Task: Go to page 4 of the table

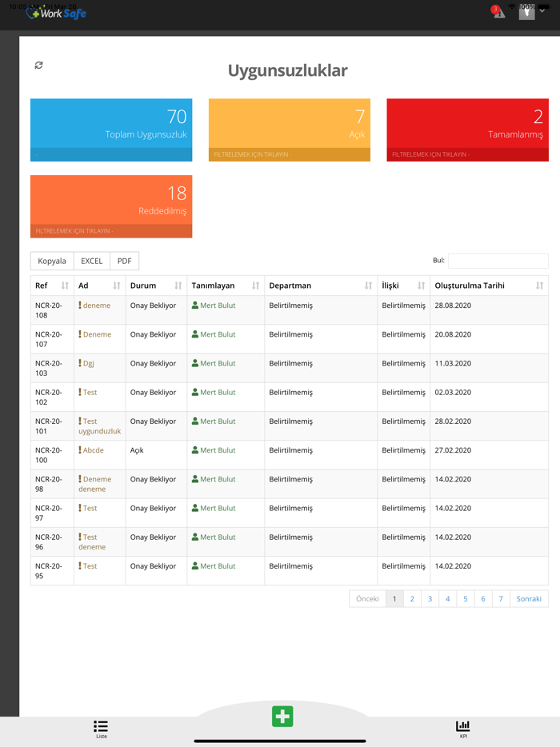Action: (x=447, y=599)
